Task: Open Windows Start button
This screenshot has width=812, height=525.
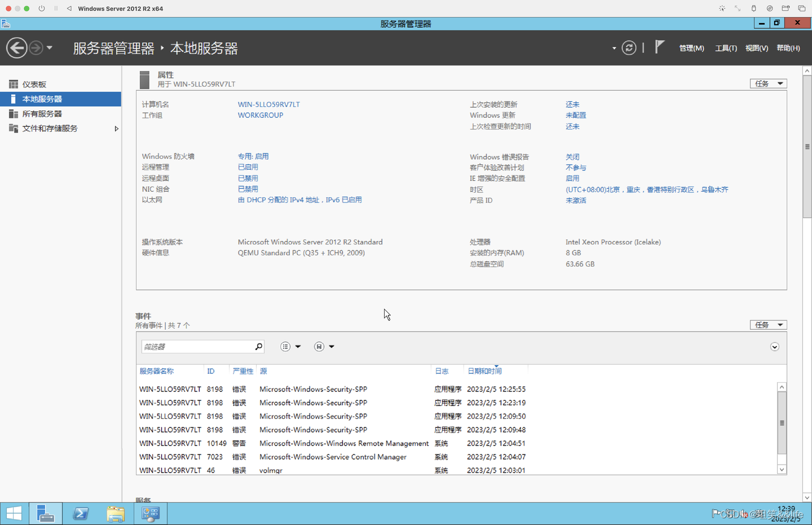Action: (x=14, y=514)
